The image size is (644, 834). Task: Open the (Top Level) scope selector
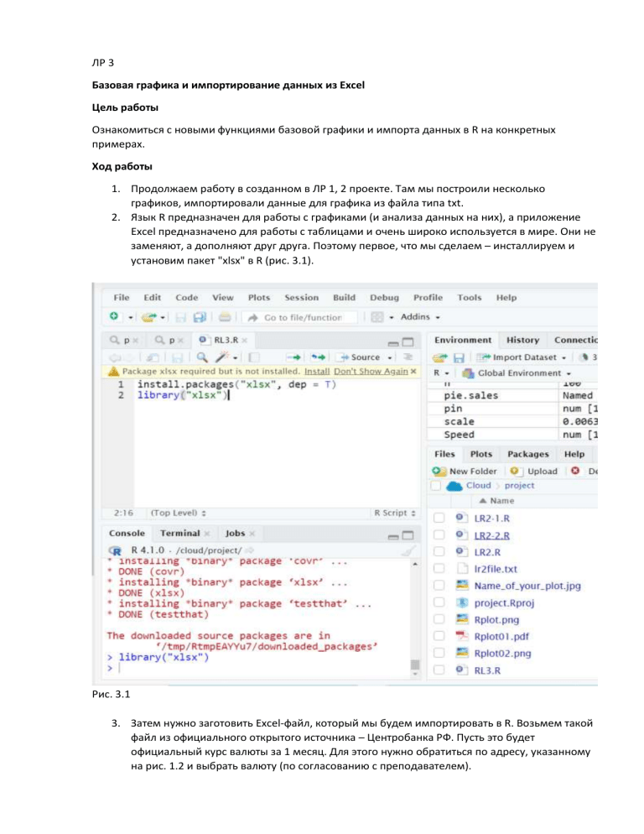click(x=178, y=513)
